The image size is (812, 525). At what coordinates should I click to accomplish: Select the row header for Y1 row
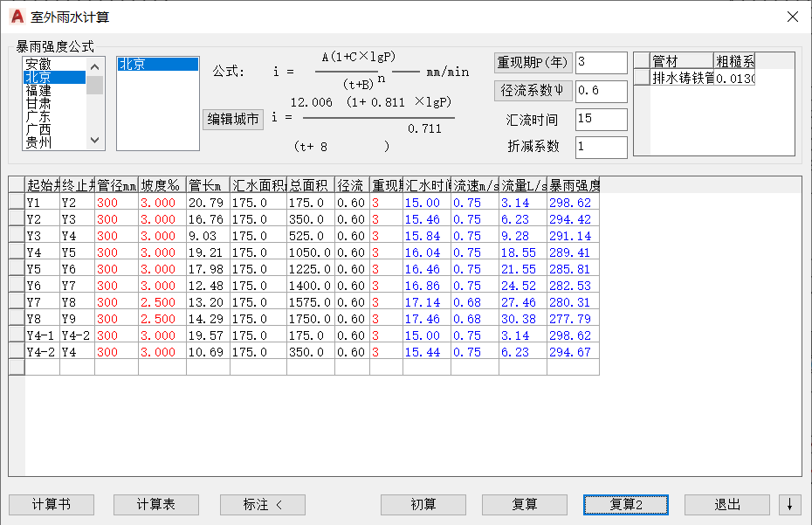pos(17,202)
